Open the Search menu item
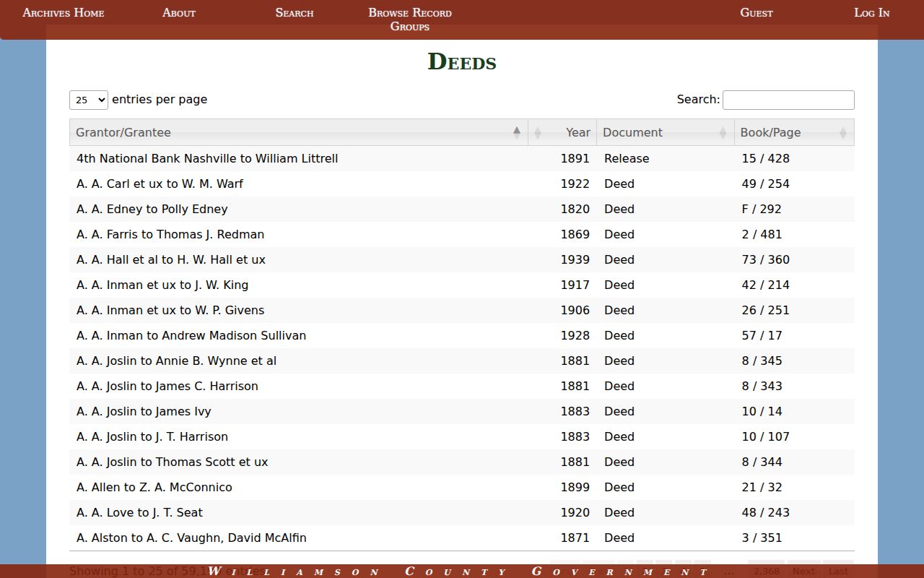The height and width of the screenshot is (578, 924). (295, 12)
